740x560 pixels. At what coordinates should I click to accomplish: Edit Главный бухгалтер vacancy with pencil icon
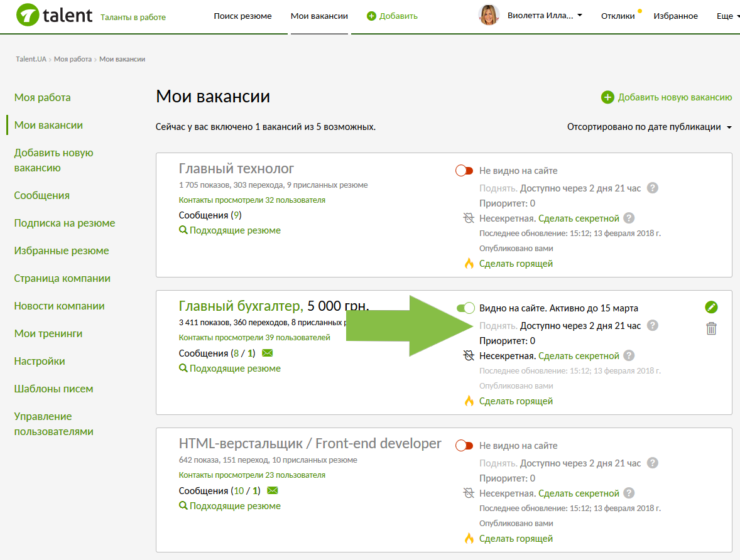click(x=711, y=307)
